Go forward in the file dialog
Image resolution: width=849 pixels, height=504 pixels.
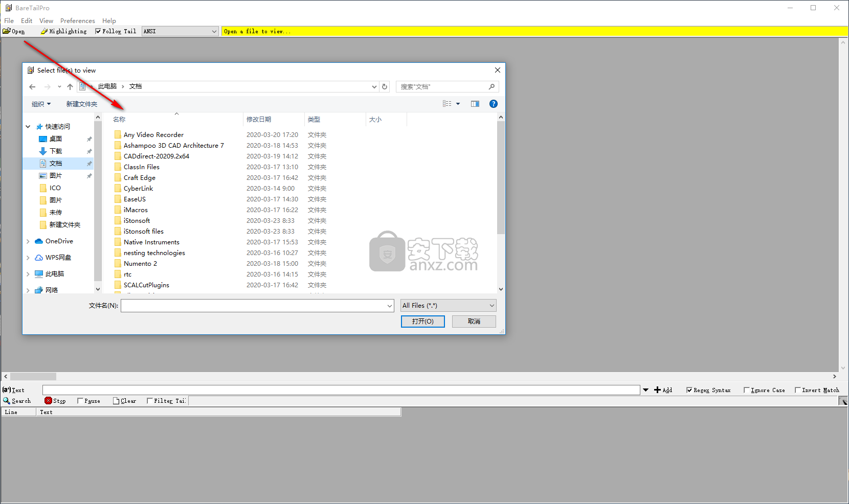(47, 87)
